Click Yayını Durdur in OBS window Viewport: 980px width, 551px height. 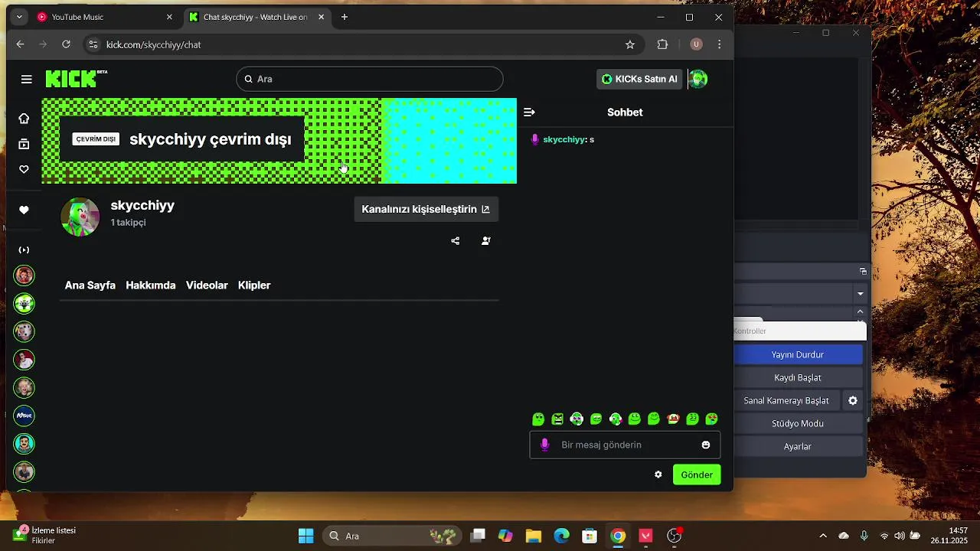point(798,354)
